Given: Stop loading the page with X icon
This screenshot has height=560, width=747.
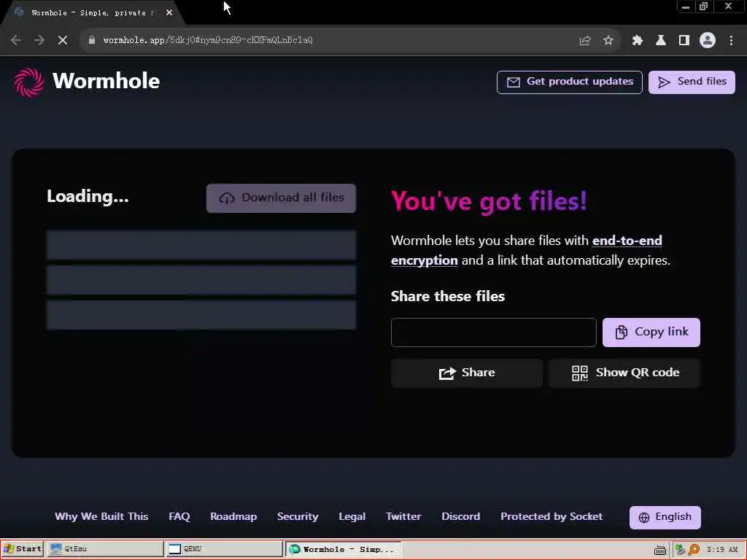Looking at the screenshot, I should [x=63, y=41].
